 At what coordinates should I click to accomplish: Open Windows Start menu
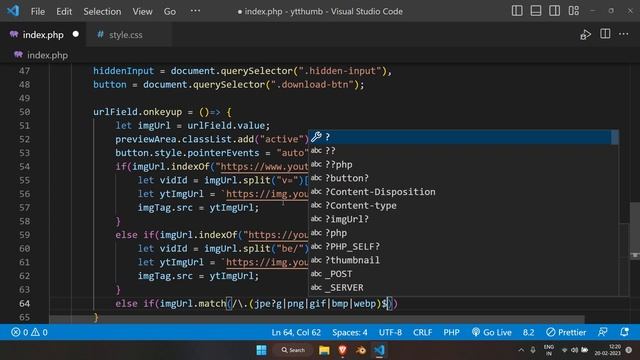coord(261,350)
